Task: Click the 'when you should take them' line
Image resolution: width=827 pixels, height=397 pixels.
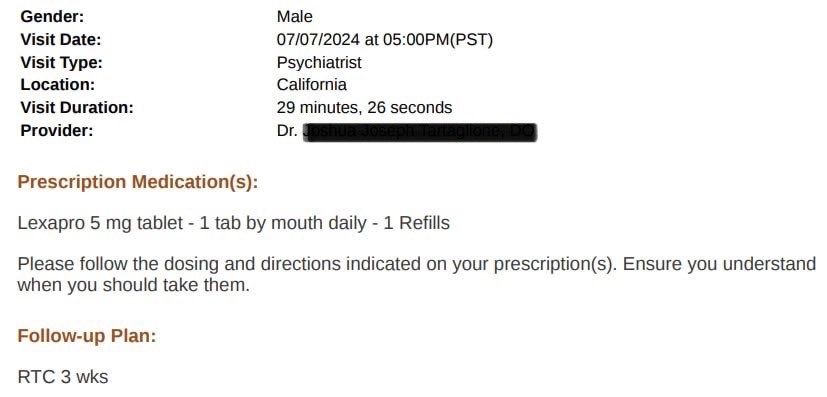Action: (x=133, y=285)
